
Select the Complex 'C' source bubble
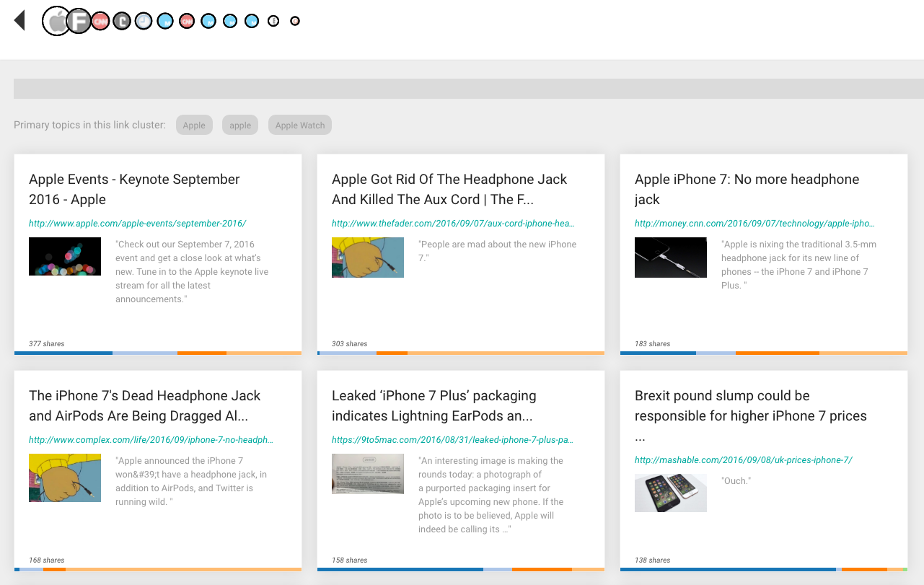[x=123, y=22]
